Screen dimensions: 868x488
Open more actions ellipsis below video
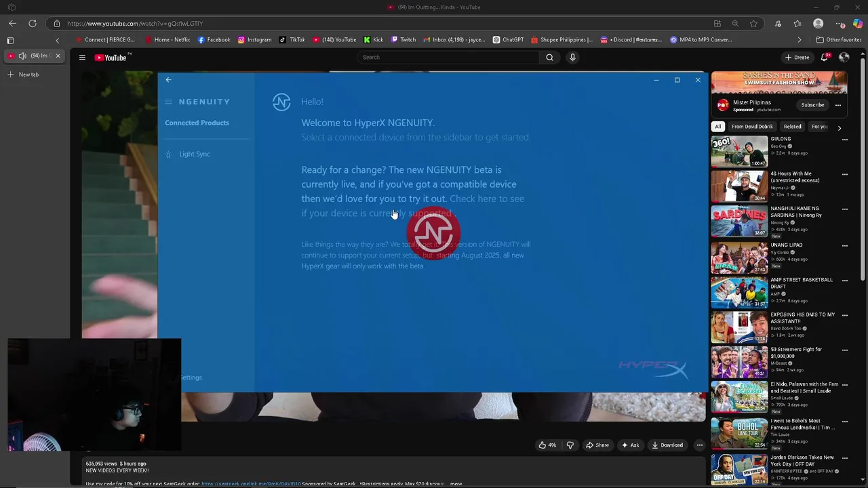pyautogui.click(x=699, y=445)
